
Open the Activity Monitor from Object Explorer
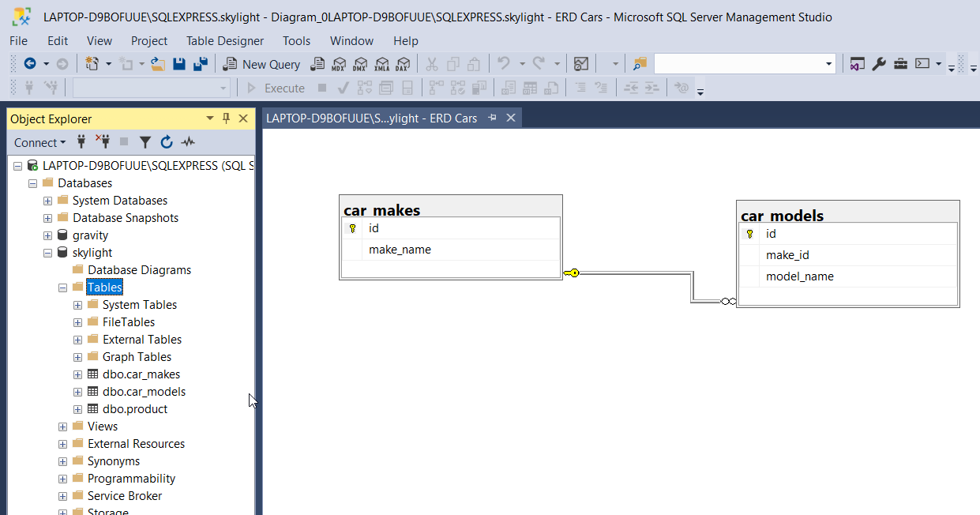pyautogui.click(x=187, y=142)
